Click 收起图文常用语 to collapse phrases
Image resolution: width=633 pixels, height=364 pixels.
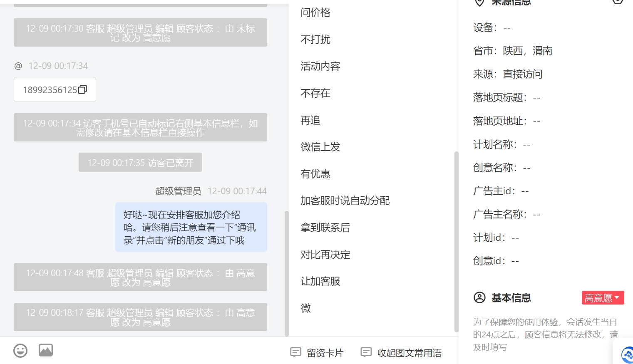(401, 353)
